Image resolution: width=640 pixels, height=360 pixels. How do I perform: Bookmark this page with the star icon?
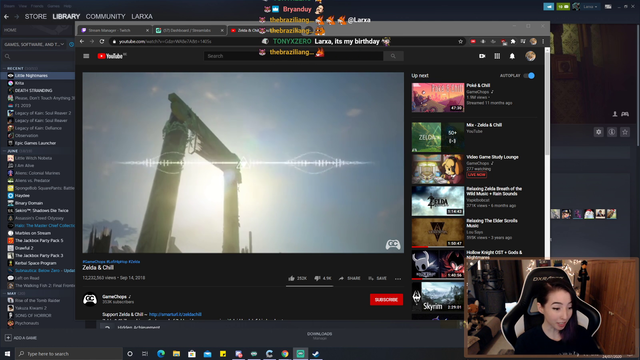pos(460,41)
